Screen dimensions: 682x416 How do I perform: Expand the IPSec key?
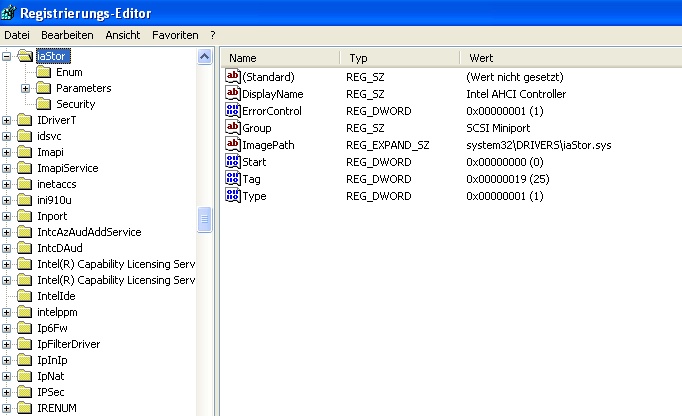coord(7,393)
